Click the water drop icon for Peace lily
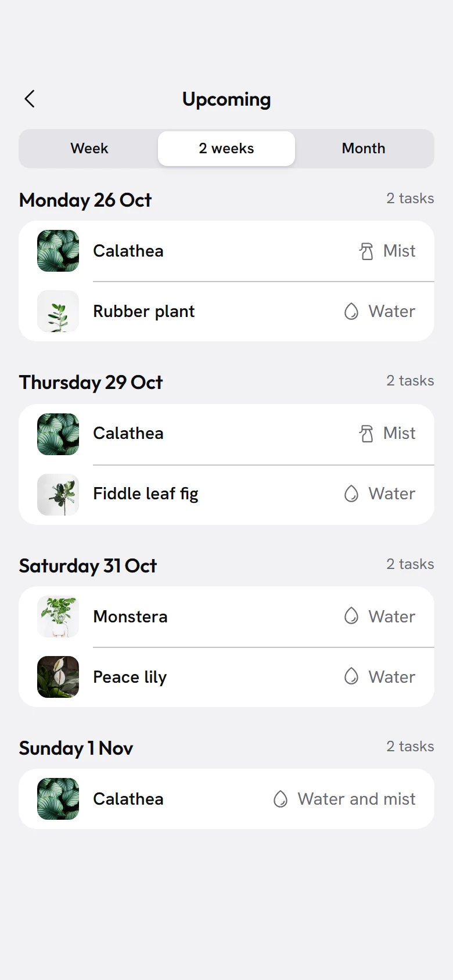This screenshot has height=980, width=453. pos(351,676)
